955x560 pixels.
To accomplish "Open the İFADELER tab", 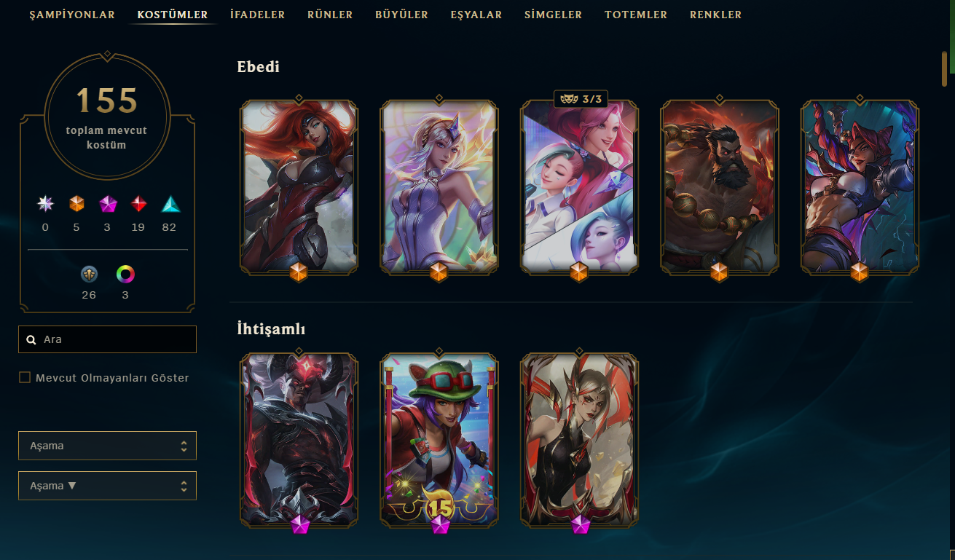I will [257, 15].
